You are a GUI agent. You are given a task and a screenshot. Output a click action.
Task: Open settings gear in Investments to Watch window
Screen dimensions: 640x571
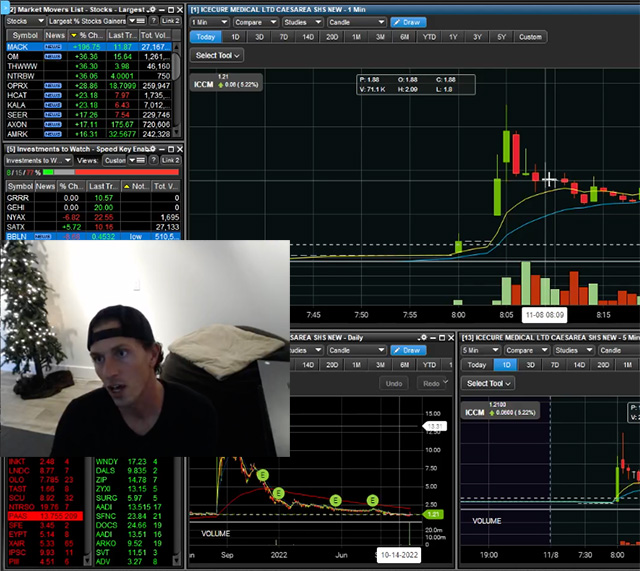(153, 149)
